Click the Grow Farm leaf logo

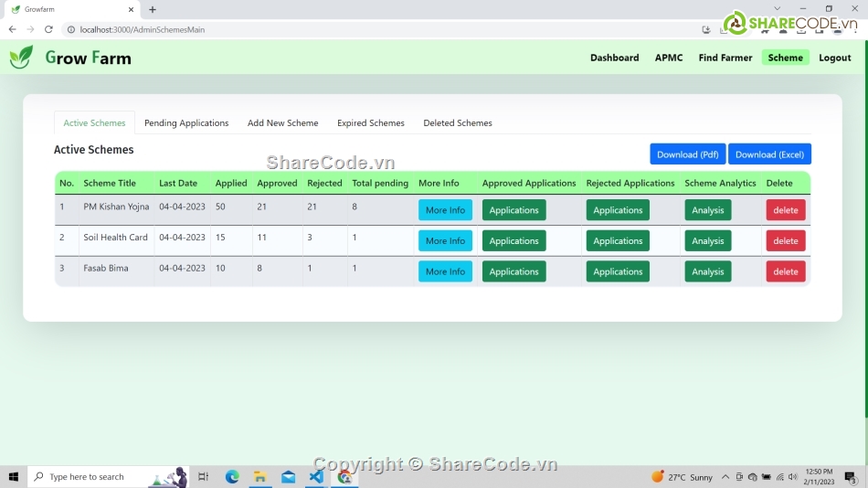[21, 58]
